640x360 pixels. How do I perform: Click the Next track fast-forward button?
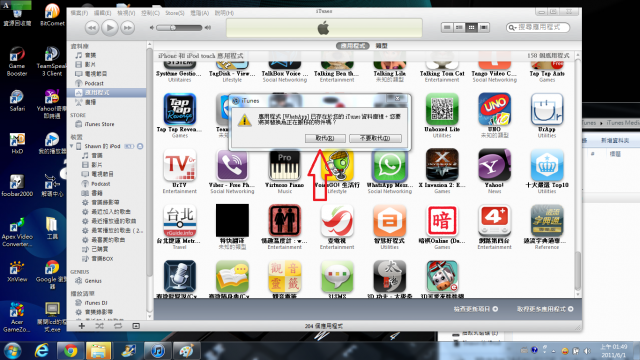(x=127, y=28)
